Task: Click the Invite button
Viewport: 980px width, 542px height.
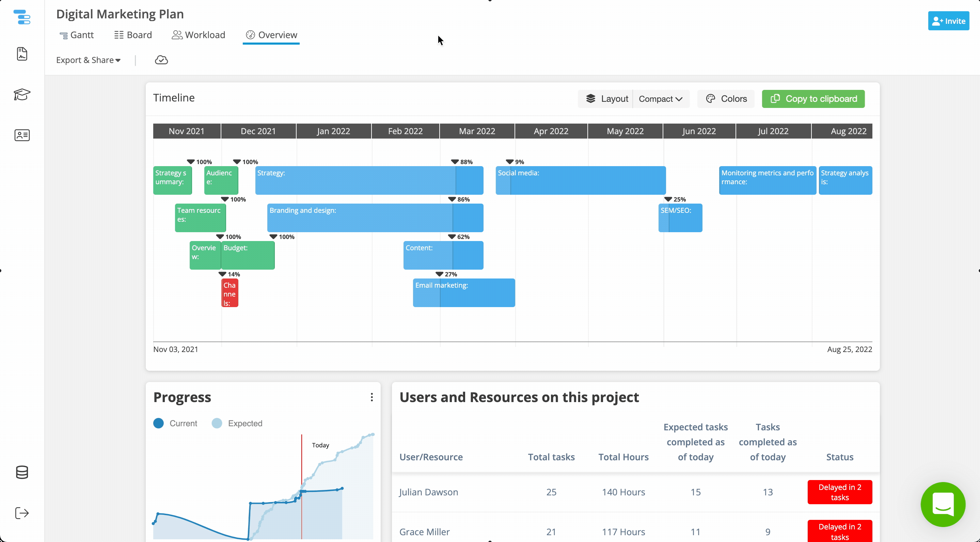Action: click(x=948, y=21)
